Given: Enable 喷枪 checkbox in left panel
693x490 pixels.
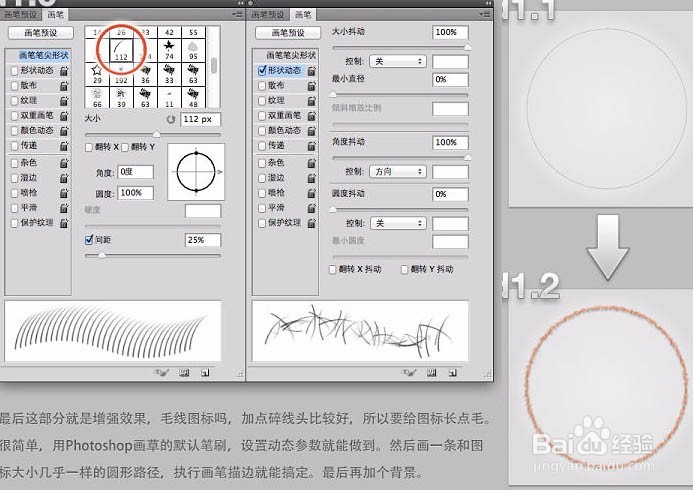Looking at the screenshot, I should click(15, 193).
